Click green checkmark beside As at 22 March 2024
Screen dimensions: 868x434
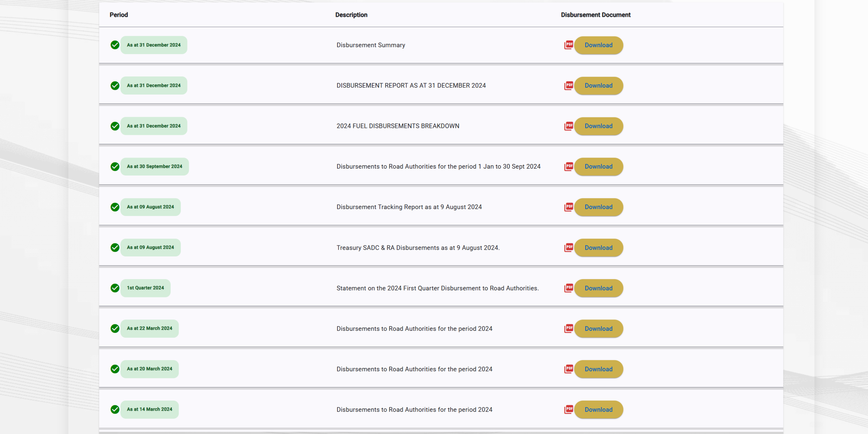[x=115, y=329]
